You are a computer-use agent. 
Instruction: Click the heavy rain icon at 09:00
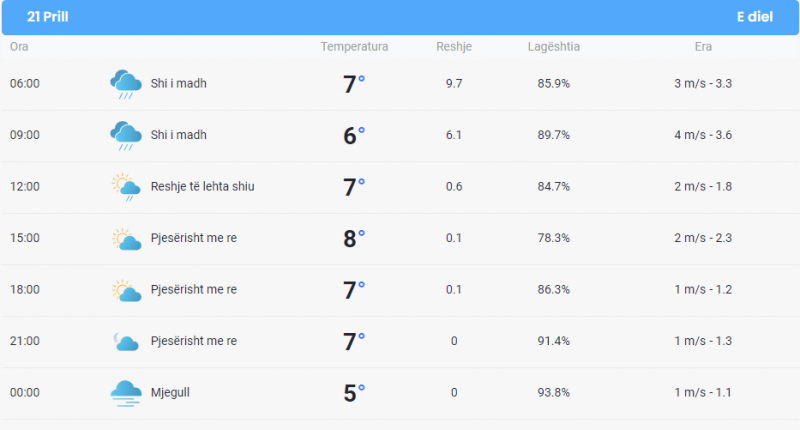[126, 136]
